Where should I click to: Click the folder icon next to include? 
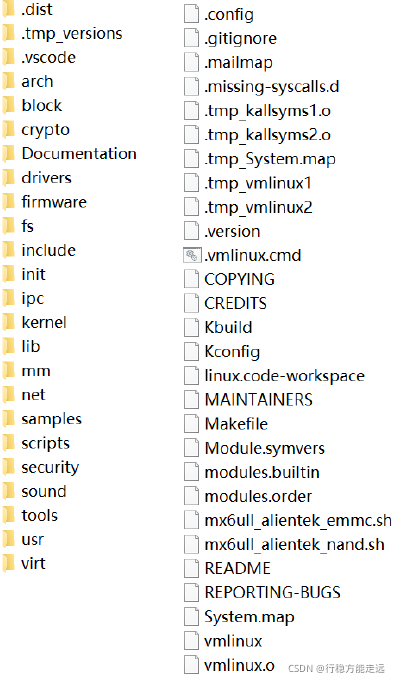(x=8, y=250)
